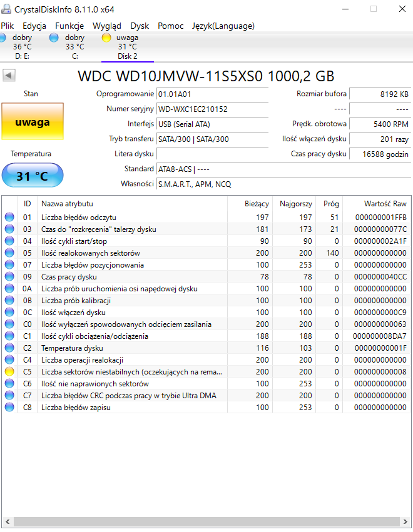Click status orb of attribute 09 row
This screenshot has height=532, width=413.
click(9, 276)
